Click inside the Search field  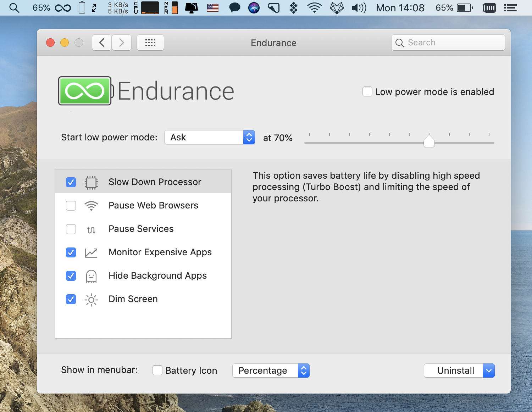coord(448,42)
